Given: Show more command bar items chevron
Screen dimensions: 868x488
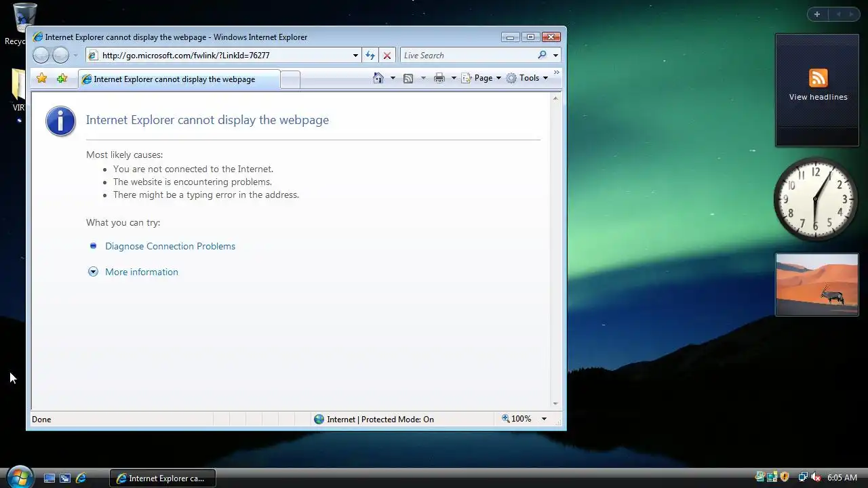Looking at the screenshot, I should point(557,72).
